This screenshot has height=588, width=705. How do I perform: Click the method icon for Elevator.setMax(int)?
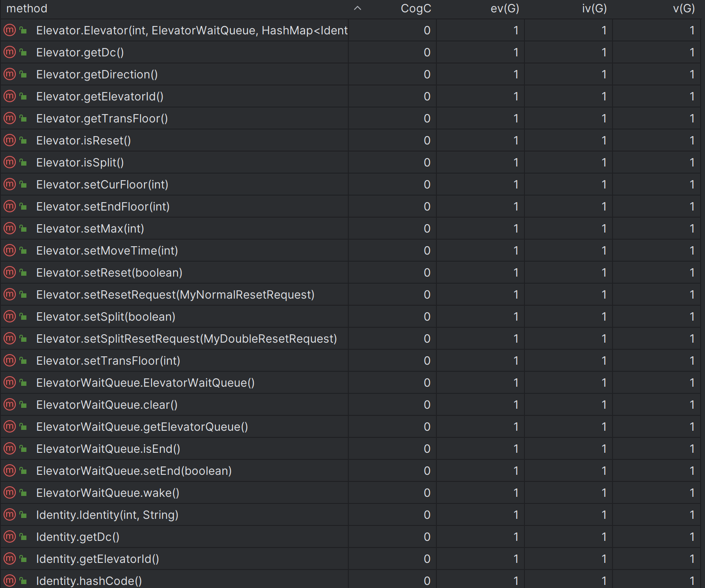pyautogui.click(x=10, y=228)
